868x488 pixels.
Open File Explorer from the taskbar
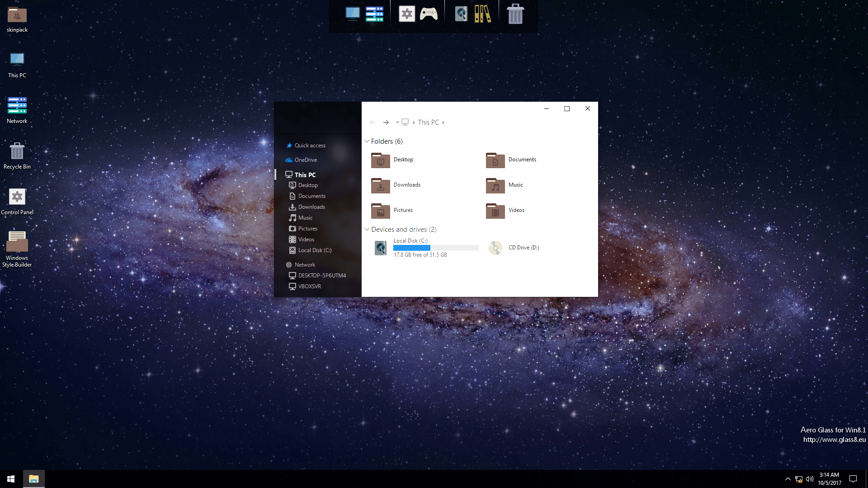click(x=33, y=479)
